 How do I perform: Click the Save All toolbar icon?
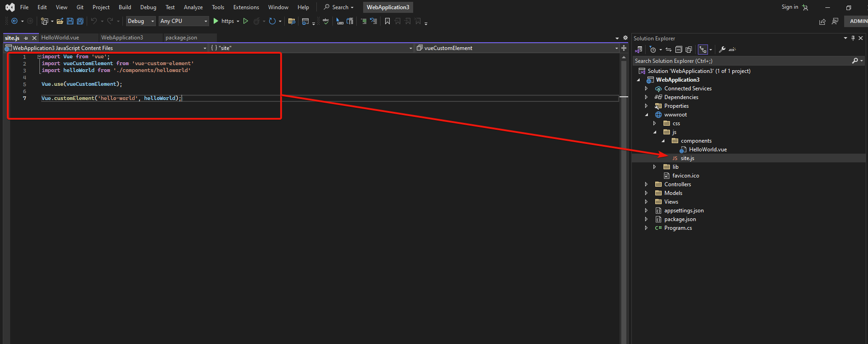coord(80,21)
